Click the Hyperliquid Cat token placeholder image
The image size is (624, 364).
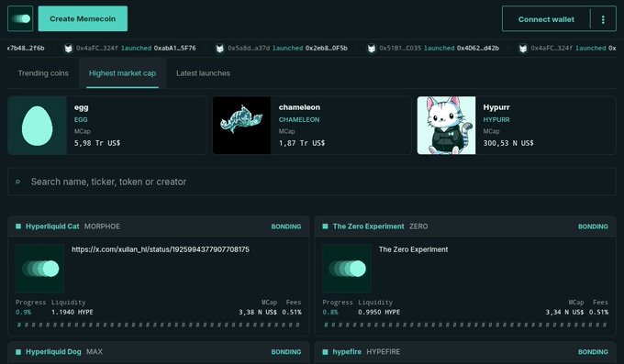39,269
